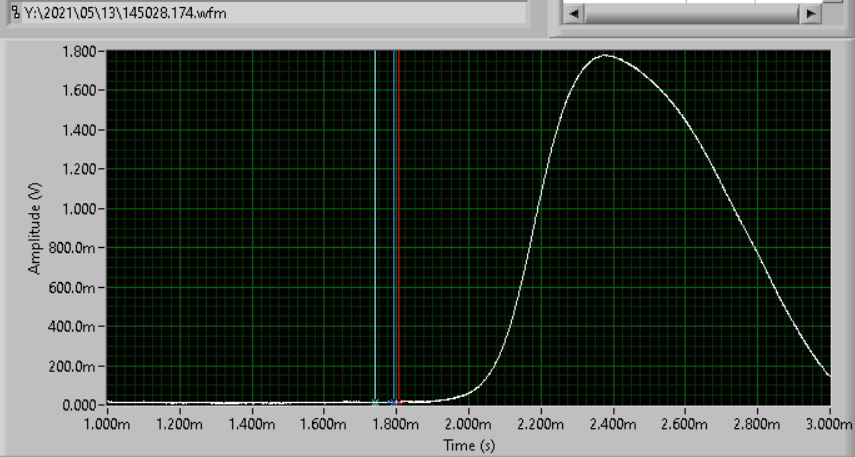
Task: Click the horizontal scrollbar thumb
Action: pyautogui.click(x=692, y=14)
